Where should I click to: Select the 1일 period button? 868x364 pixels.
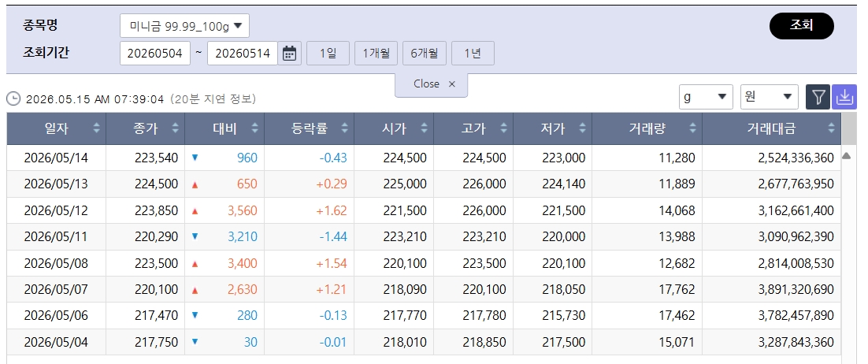click(x=328, y=54)
